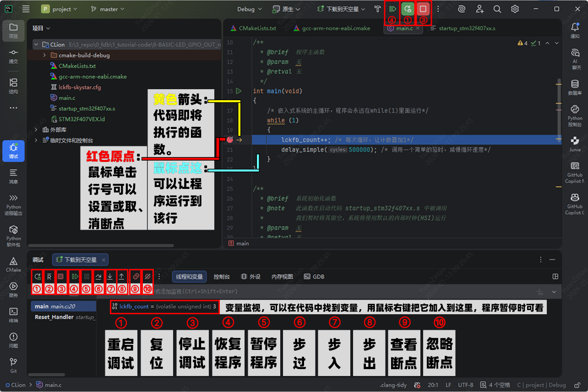588x392 pixels.
Task: Open the View Breakpoints dialog icon
Action: click(135, 276)
